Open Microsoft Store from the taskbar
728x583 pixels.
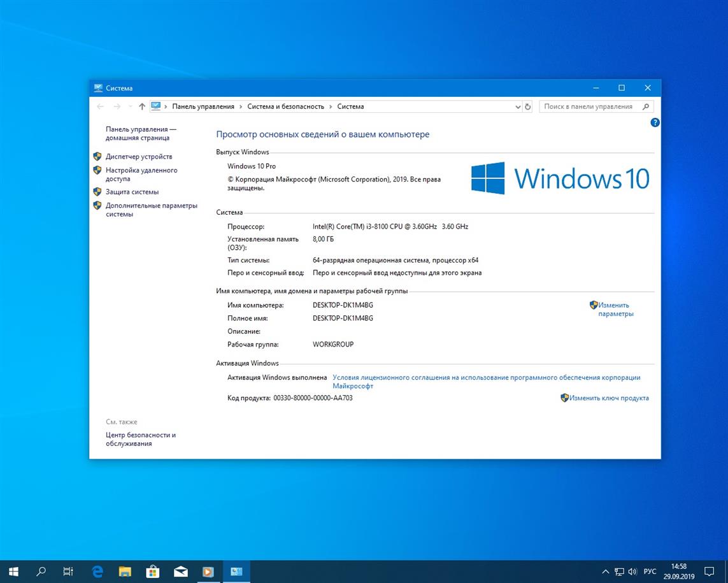(153, 572)
